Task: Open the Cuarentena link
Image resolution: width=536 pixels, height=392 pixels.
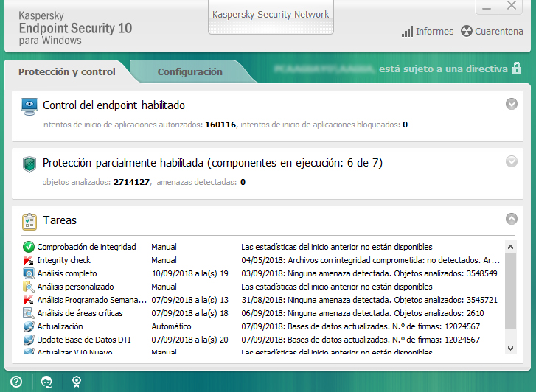Action: pyautogui.click(x=498, y=32)
